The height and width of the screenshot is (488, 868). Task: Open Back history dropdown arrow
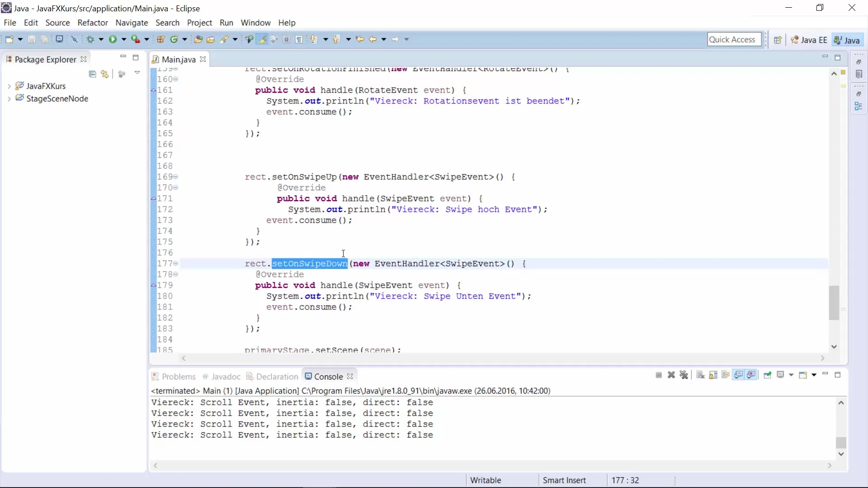click(384, 39)
